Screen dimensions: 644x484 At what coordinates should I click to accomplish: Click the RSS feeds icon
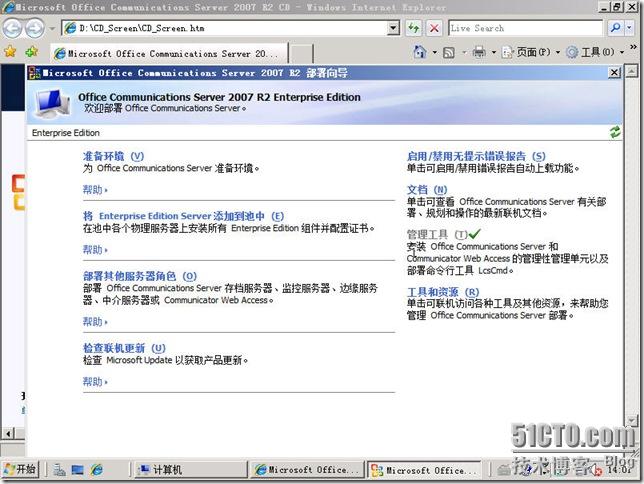[448, 53]
